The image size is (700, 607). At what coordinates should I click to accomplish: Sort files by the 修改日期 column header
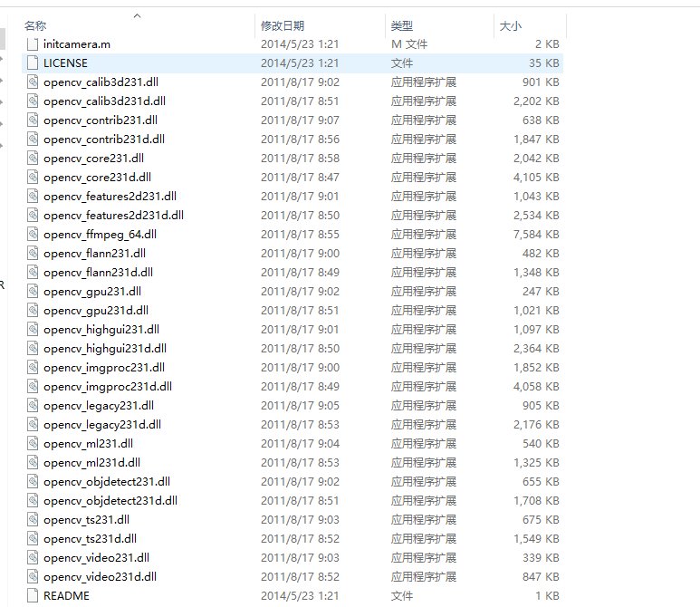pyautogui.click(x=283, y=26)
